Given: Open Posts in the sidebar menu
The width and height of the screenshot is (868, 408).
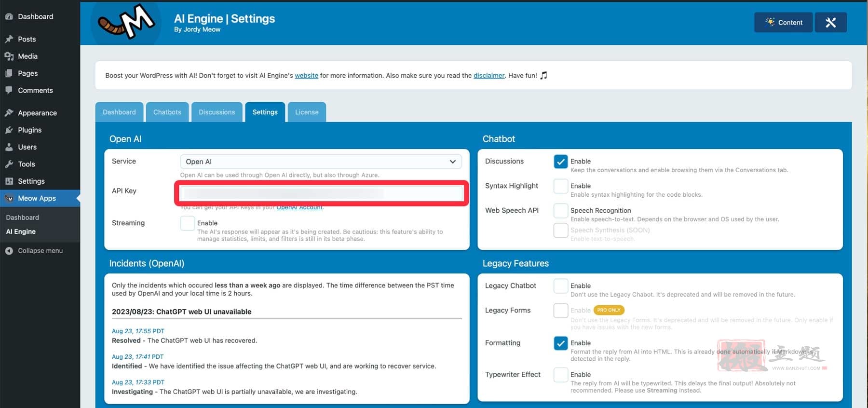Looking at the screenshot, I should click(x=27, y=39).
